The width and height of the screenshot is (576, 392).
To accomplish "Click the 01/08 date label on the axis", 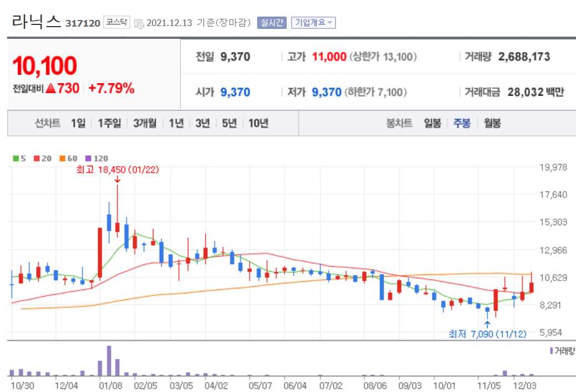I will pyautogui.click(x=110, y=386).
